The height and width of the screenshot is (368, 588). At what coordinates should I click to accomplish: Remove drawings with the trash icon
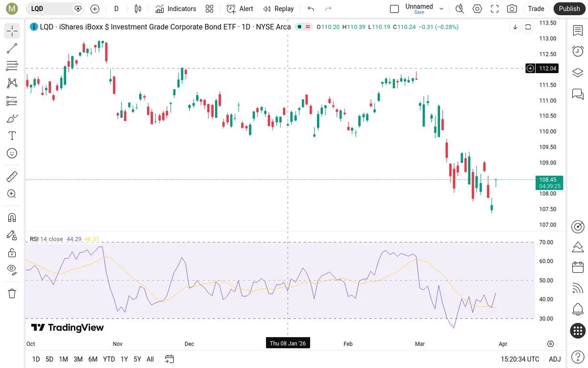(12, 293)
